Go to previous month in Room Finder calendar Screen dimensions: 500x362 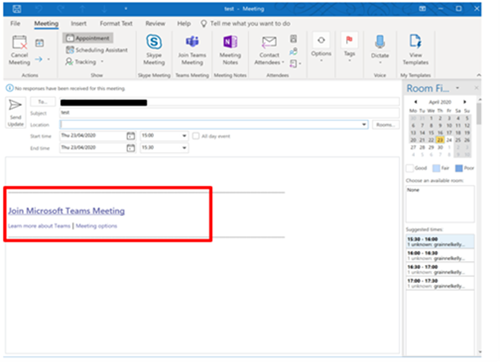pyautogui.click(x=415, y=102)
